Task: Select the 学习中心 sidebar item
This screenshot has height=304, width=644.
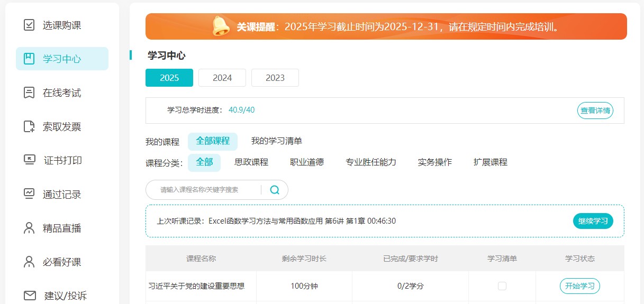Action: [x=62, y=59]
